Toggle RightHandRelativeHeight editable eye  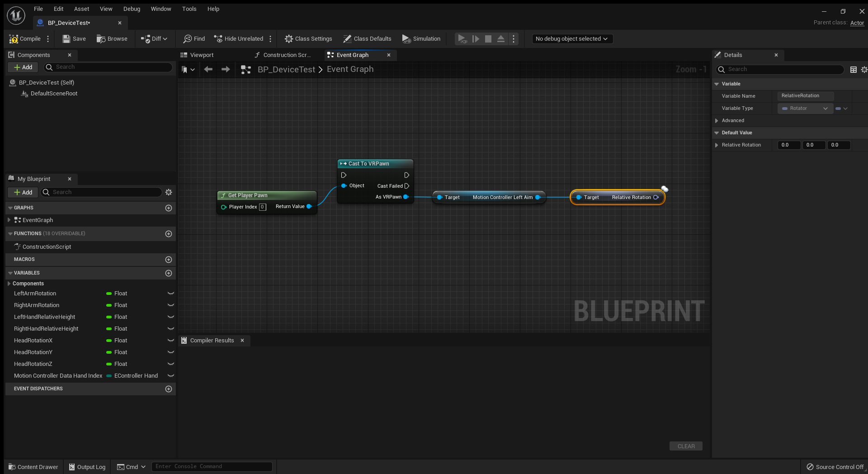[x=171, y=329]
